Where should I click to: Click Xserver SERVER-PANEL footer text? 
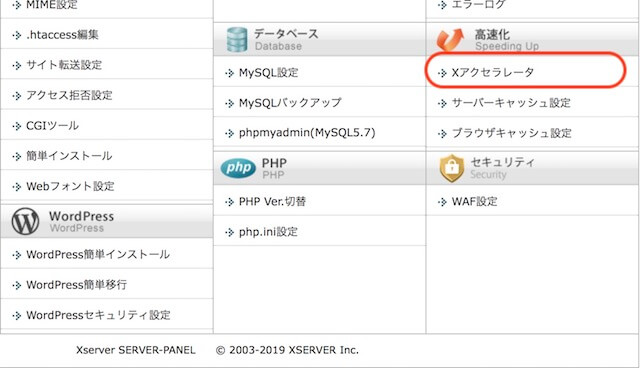(136, 350)
